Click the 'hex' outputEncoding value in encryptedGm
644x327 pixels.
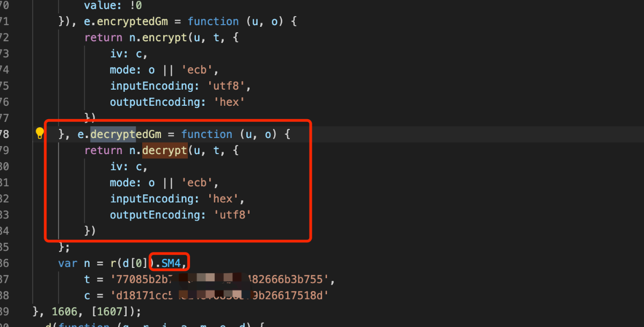click(x=226, y=102)
